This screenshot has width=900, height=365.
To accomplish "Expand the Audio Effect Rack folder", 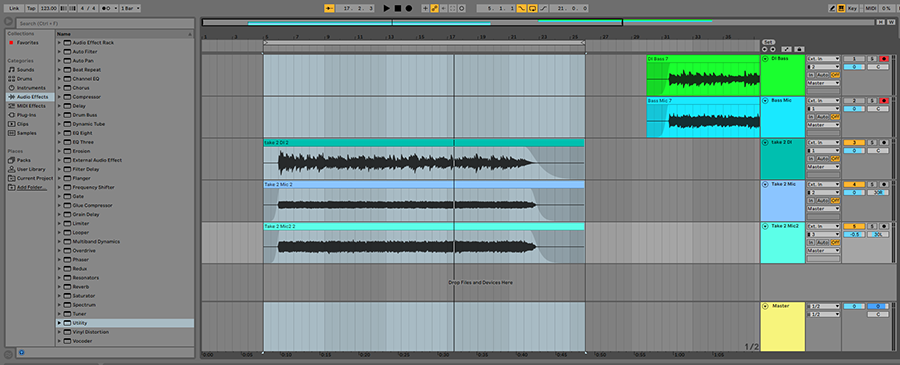I will click(x=59, y=42).
